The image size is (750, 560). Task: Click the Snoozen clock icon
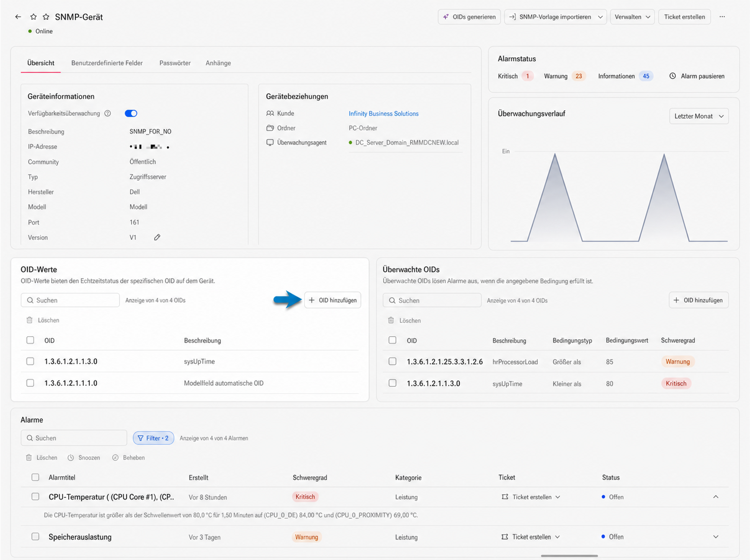point(71,458)
